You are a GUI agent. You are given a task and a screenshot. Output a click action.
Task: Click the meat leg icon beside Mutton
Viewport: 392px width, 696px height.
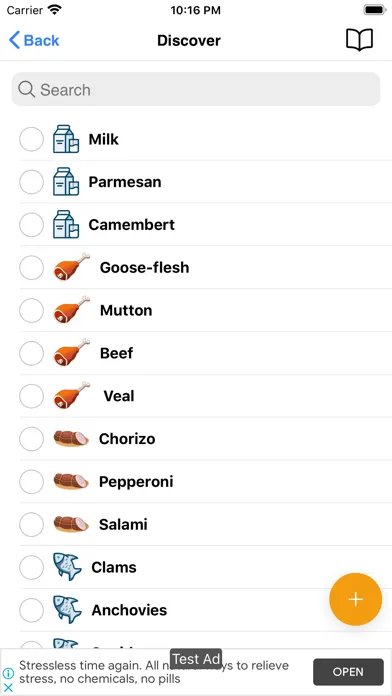coord(71,309)
